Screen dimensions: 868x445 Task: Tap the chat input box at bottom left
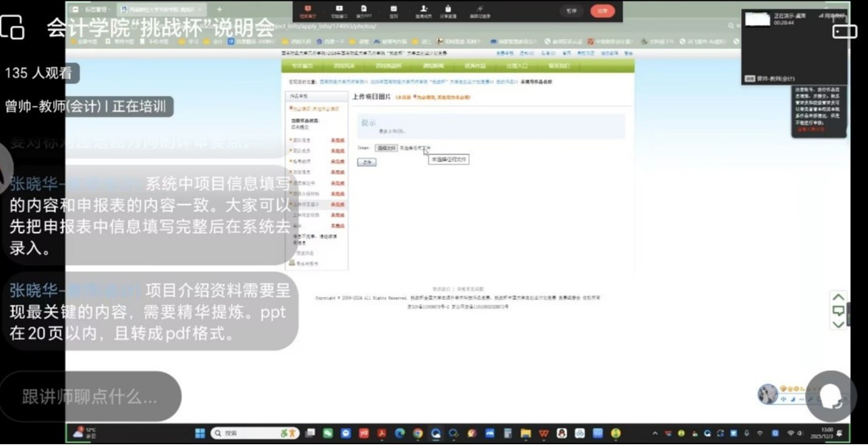click(90, 397)
